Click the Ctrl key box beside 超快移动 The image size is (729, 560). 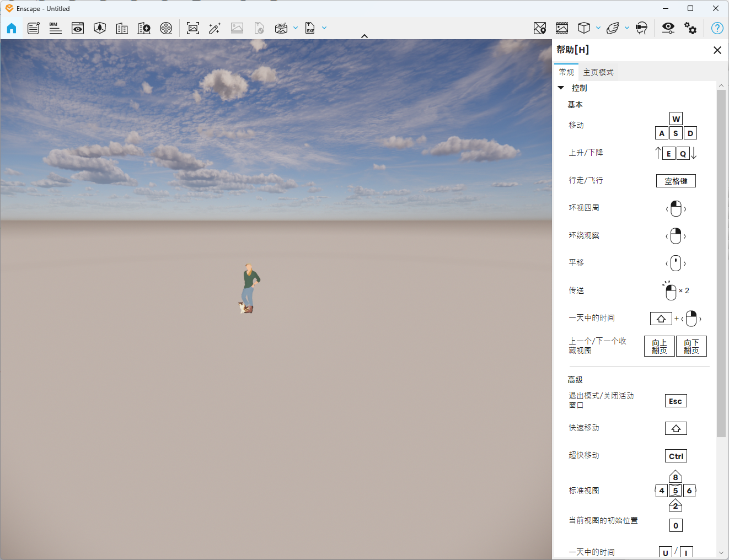click(x=676, y=456)
